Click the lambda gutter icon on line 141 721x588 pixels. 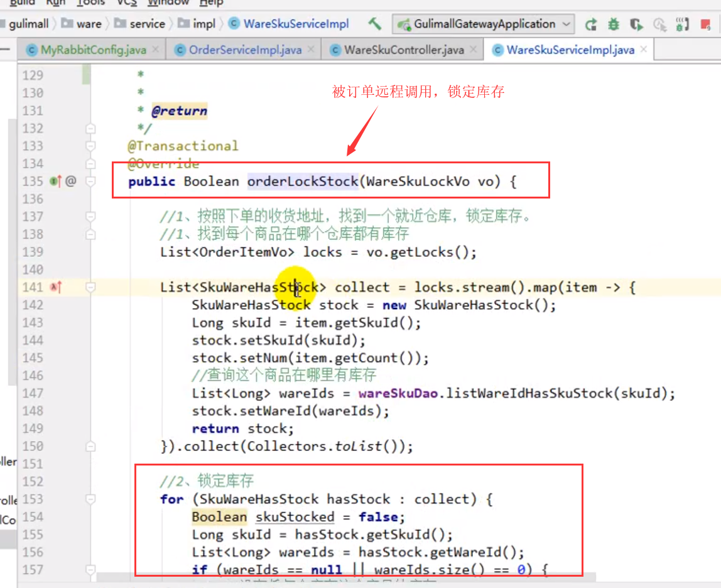pyautogui.click(x=55, y=288)
